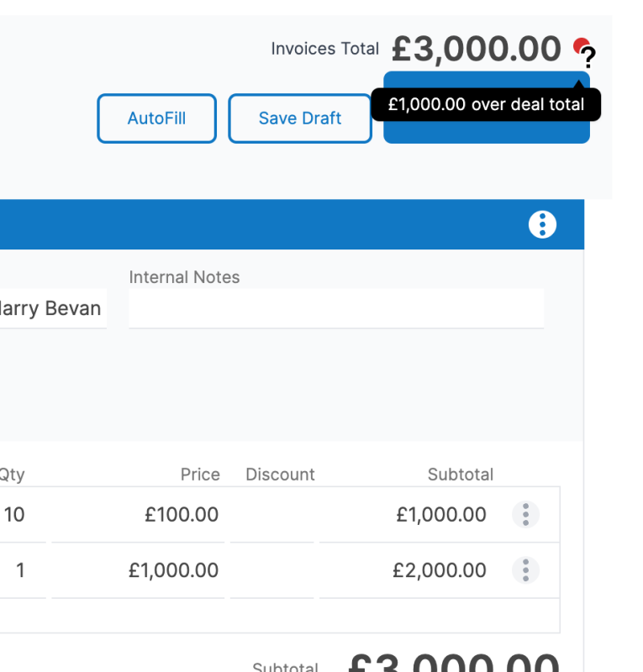Open row actions menu for £1,000.00 line item

[525, 514]
